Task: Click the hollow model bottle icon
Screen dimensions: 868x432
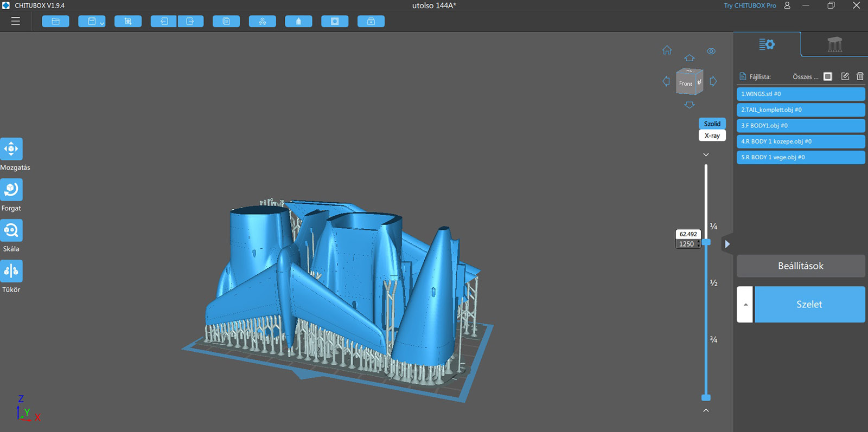Action: [298, 21]
